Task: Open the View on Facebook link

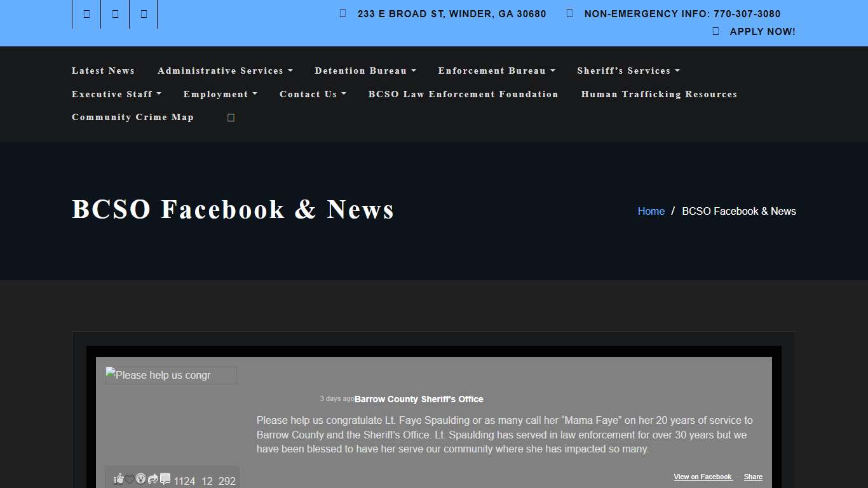Action: tap(702, 477)
